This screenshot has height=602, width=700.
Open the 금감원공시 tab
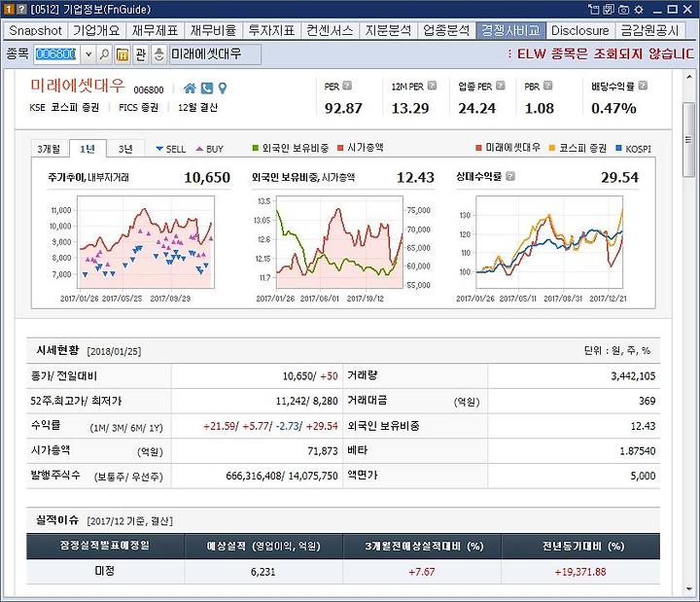649,30
